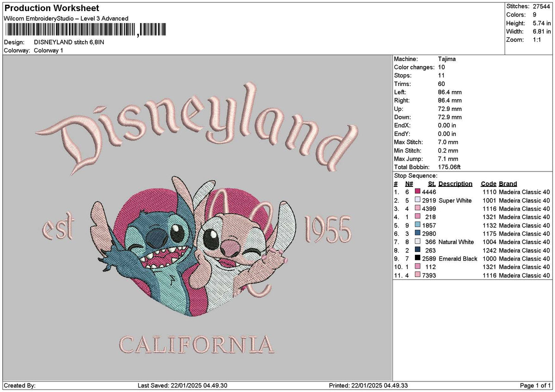Viewport: 555px width, 392px height.
Task: Click the blue swatch for code 1175
Action: [418, 233]
